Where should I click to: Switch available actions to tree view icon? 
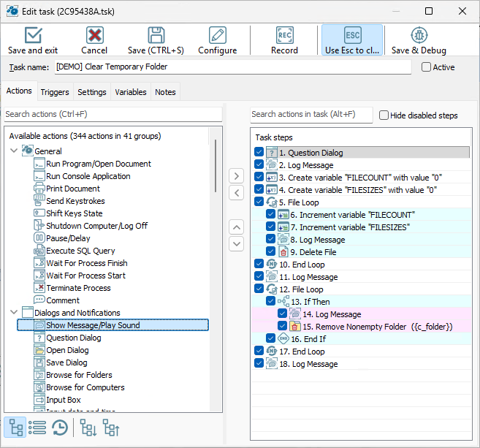click(15, 428)
